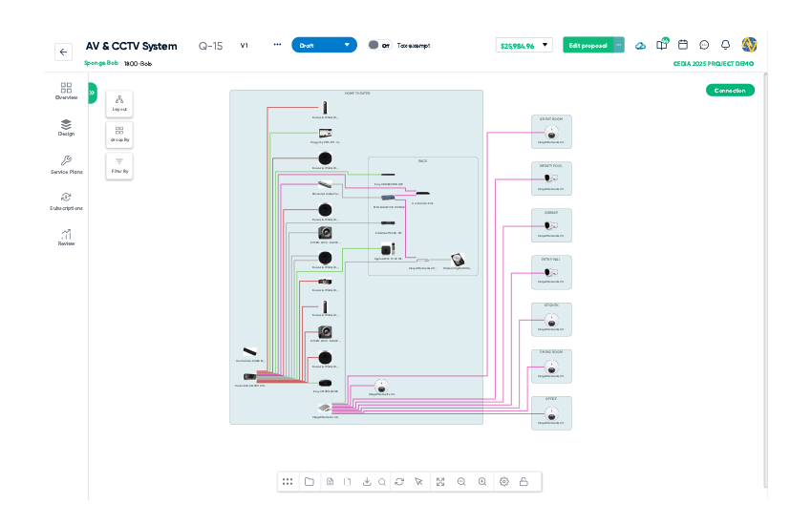The height and width of the screenshot is (525, 812).
Task: Open the Filter By panel button
Action: tap(119, 164)
